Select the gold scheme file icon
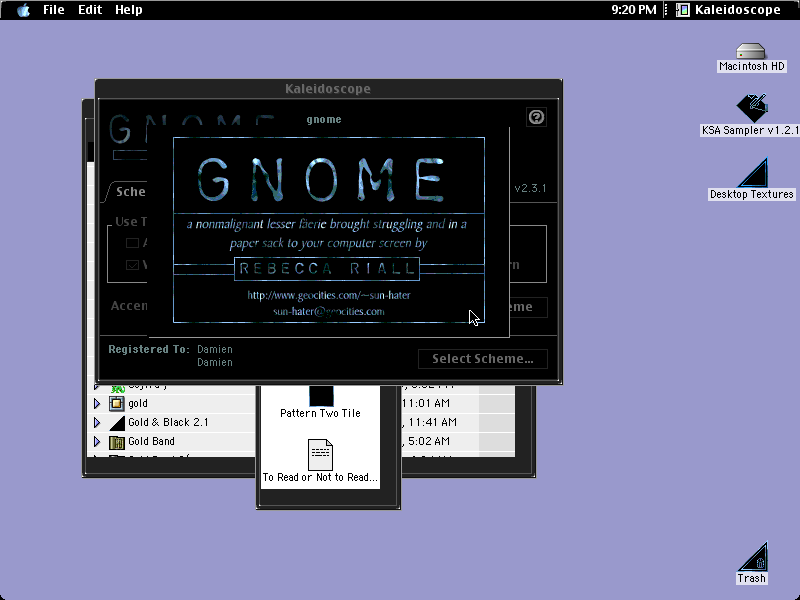Viewport: 800px width, 600px height. pyautogui.click(x=117, y=404)
